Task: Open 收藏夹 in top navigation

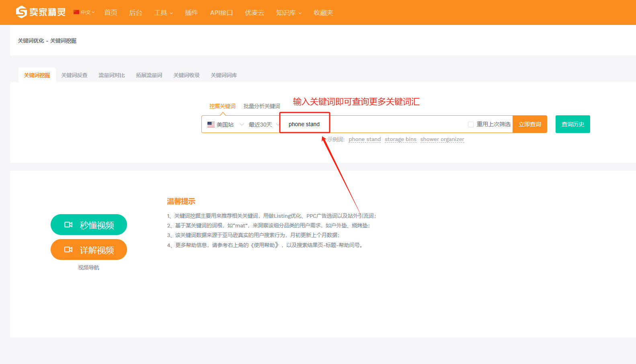Action: (x=323, y=12)
